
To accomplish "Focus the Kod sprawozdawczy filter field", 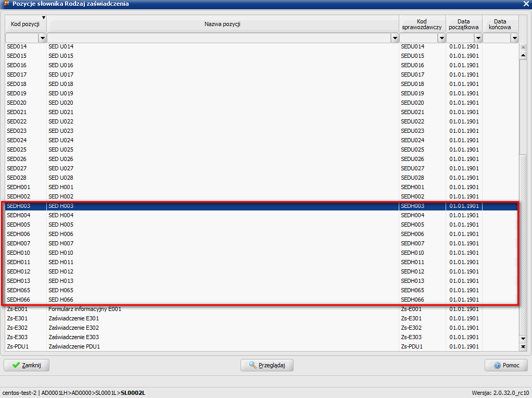I will (x=419, y=38).
